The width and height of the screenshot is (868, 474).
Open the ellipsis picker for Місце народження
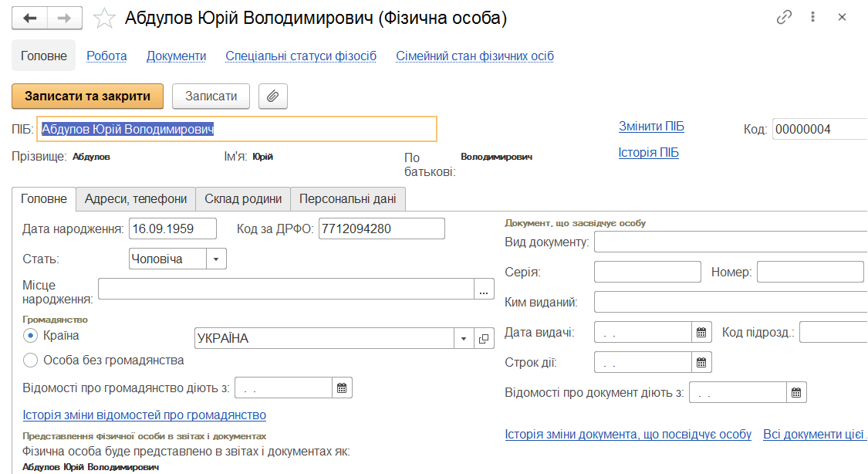(x=484, y=289)
